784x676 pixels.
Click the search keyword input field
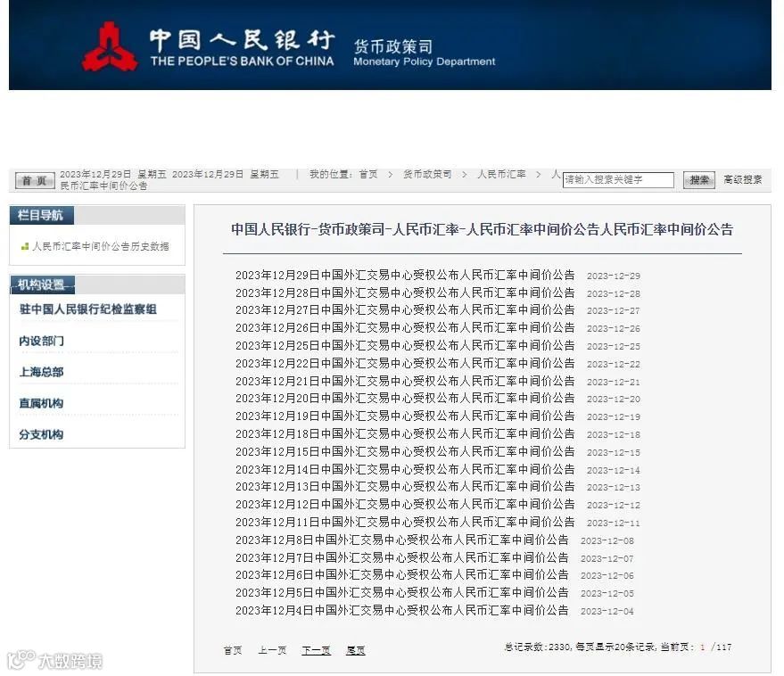click(x=618, y=179)
